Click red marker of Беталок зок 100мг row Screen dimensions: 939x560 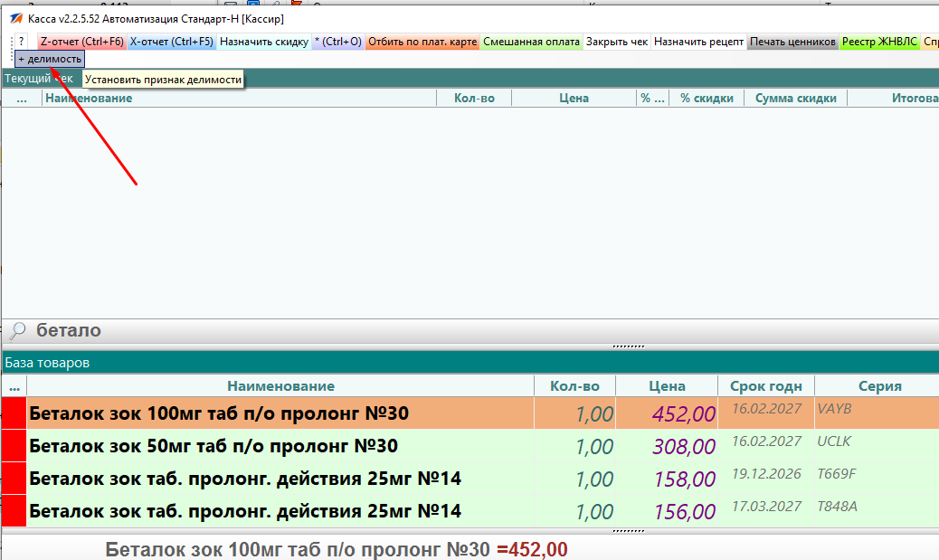click(14, 413)
